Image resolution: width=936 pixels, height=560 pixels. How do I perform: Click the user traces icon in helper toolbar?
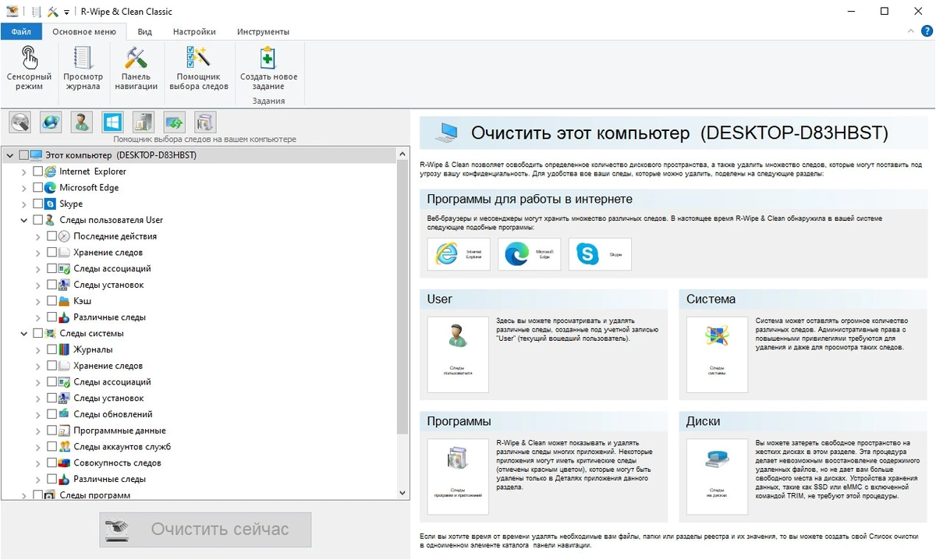point(81,122)
